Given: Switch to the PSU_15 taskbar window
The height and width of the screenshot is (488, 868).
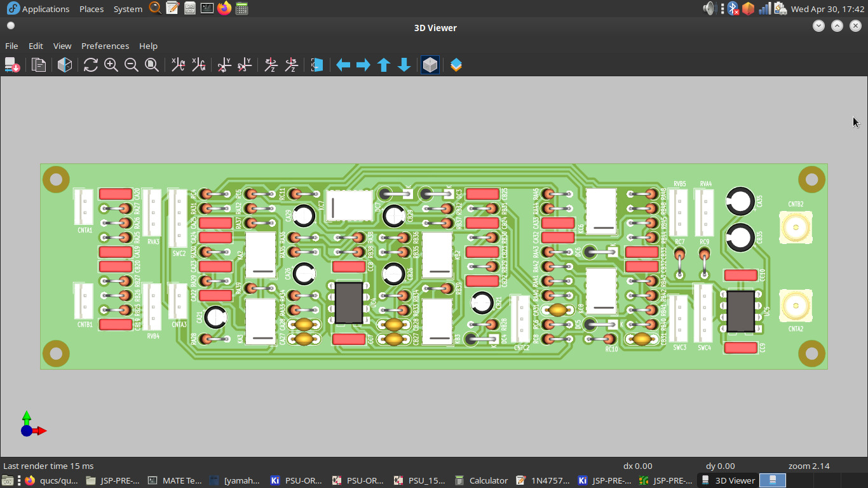Looking at the screenshot, I should pyautogui.click(x=421, y=480).
